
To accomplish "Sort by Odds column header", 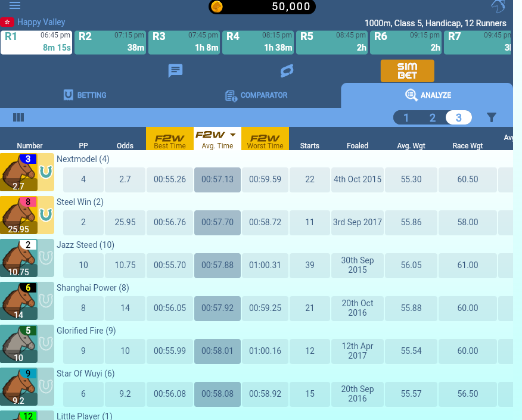I will [x=125, y=146].
